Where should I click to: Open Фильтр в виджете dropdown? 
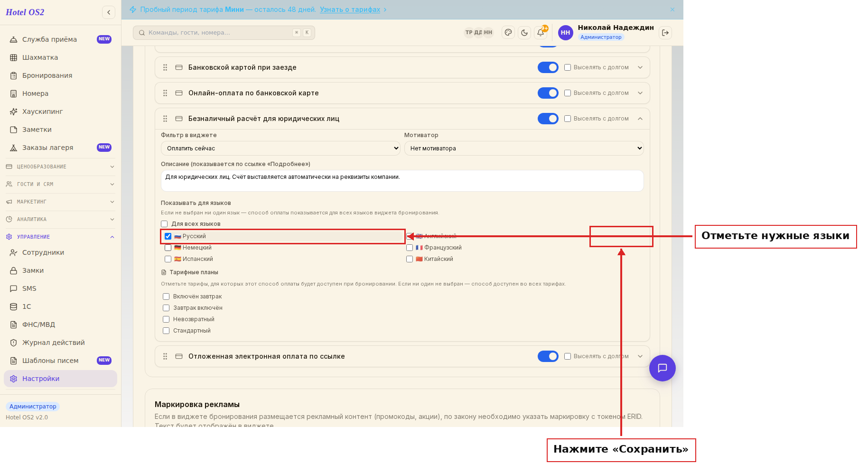[281, 148]
